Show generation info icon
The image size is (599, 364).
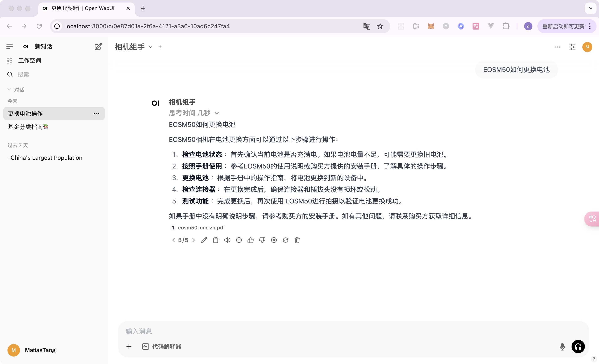click(x=239, y=240)
